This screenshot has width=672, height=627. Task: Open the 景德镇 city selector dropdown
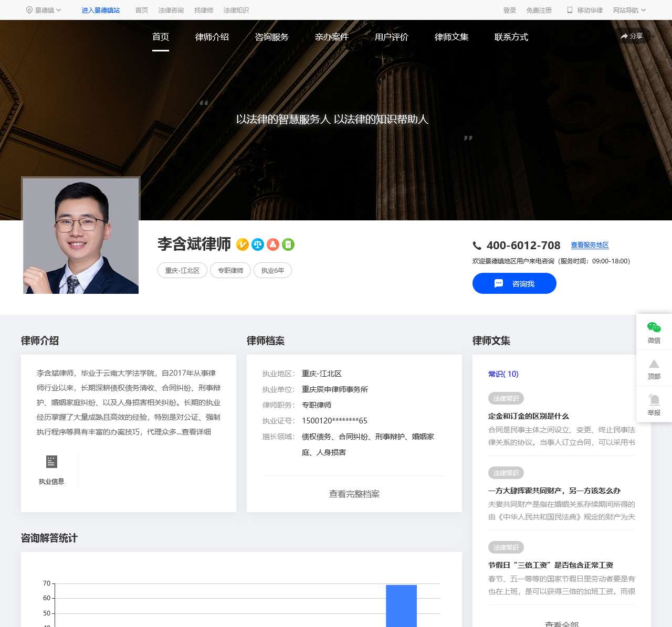[44, 10]
